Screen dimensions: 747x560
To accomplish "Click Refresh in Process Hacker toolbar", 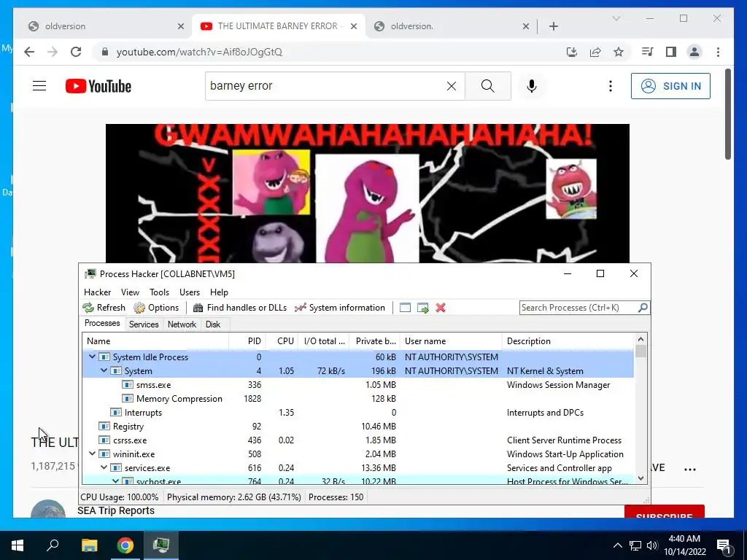I will pyautogui.click(x=104, y=308).
